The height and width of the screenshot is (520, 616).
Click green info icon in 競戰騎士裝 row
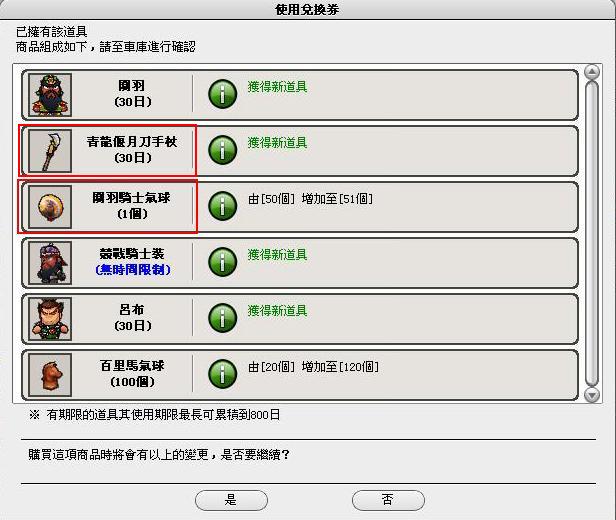tap(222, 262)
